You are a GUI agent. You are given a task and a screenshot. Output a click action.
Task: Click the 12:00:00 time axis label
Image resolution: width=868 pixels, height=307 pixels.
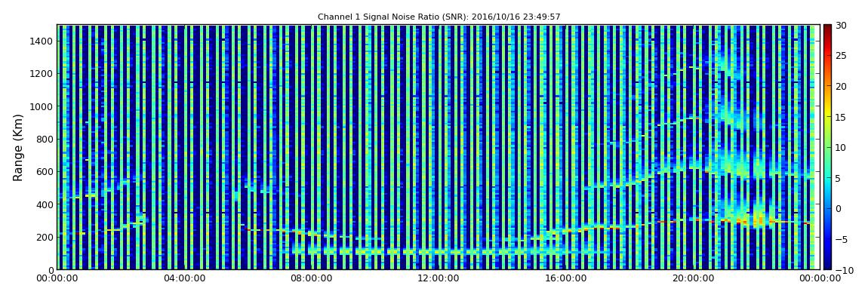[437, 279]
